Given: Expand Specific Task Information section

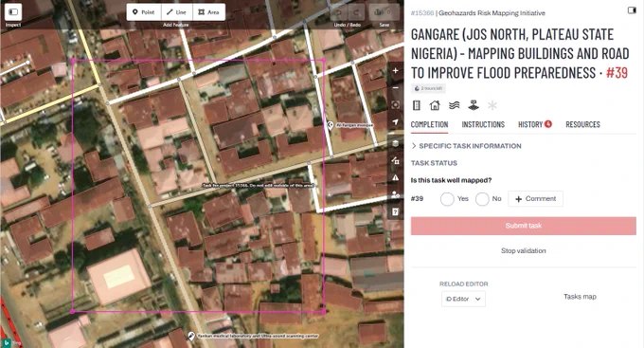Looking at the screenshot, I should coord(467,146).
